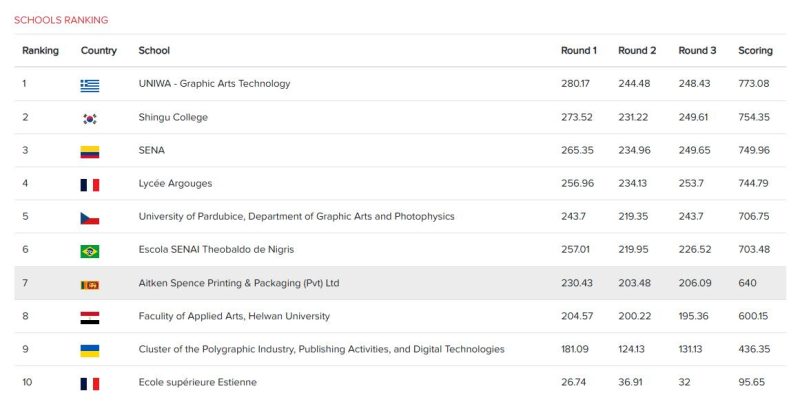Click the Greece flag icon
800x404 pixels.
pyautogui.click(x=90, y=86)
